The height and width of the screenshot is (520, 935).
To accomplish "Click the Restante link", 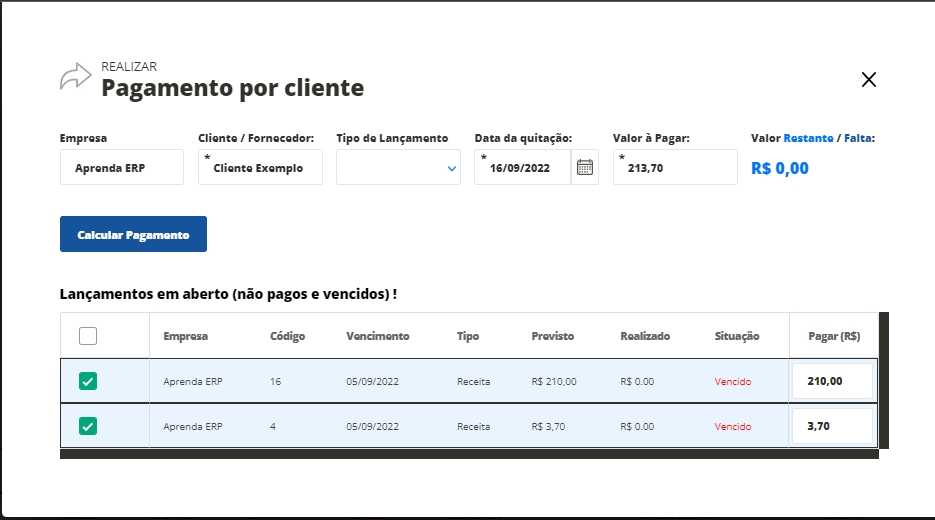I will point(808,138).
